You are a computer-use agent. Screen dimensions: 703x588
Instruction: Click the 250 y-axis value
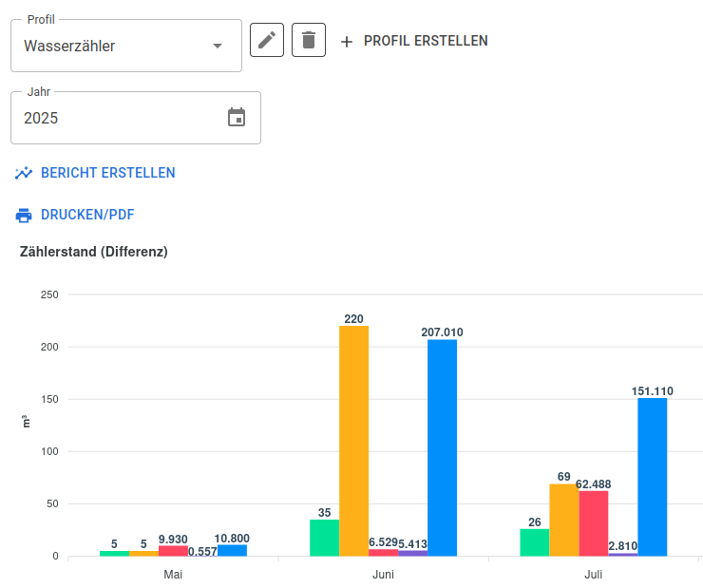(x=49, y=294)
